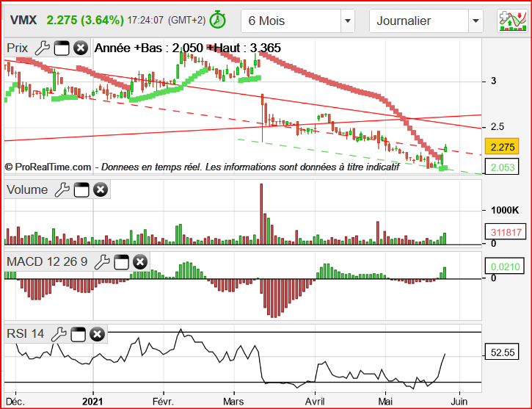Click the 2021 time axis label
The image size is (532, 409).
92,402
